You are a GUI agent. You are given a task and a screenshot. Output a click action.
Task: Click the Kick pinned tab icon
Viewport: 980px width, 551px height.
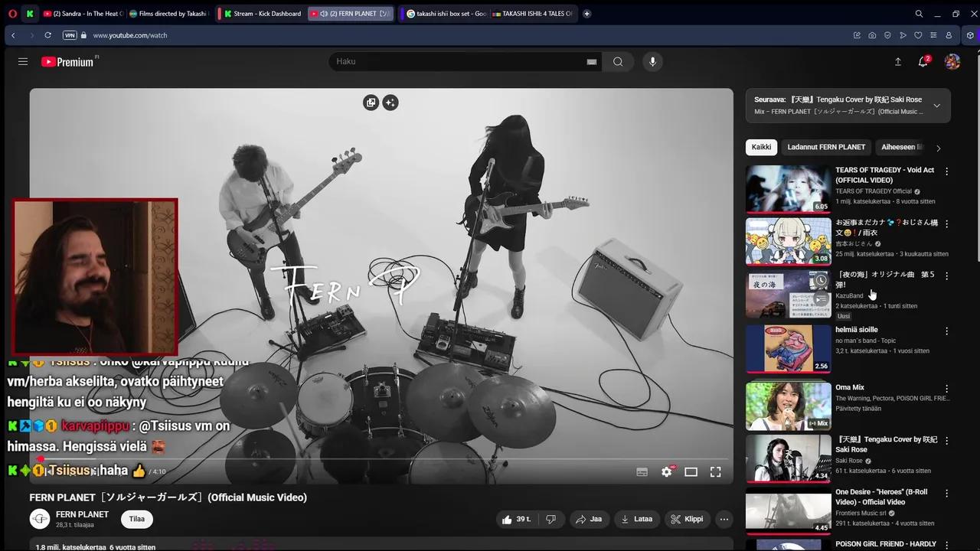tap(30, 14)
